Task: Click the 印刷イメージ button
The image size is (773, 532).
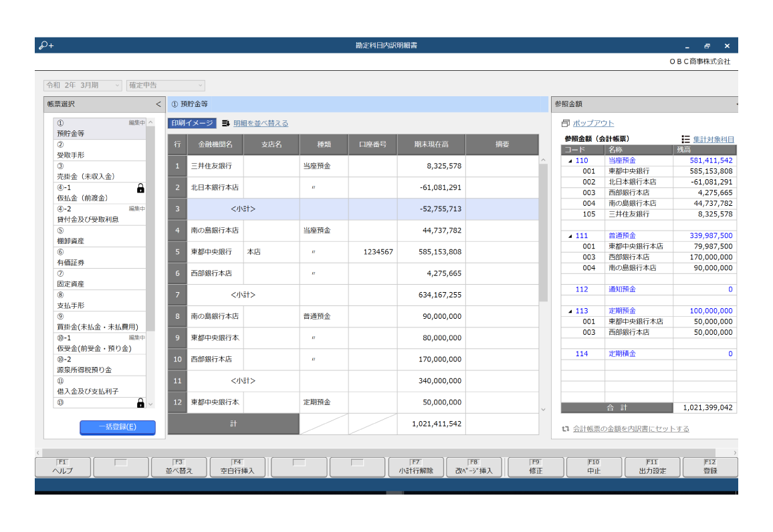Action: pyautogui.click(x=193, y=123)
